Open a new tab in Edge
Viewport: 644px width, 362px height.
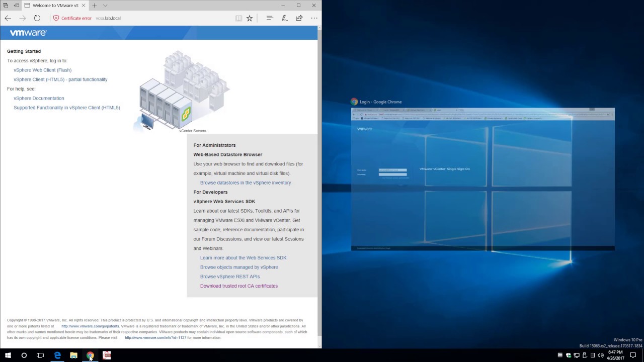(x=94, y=6)
